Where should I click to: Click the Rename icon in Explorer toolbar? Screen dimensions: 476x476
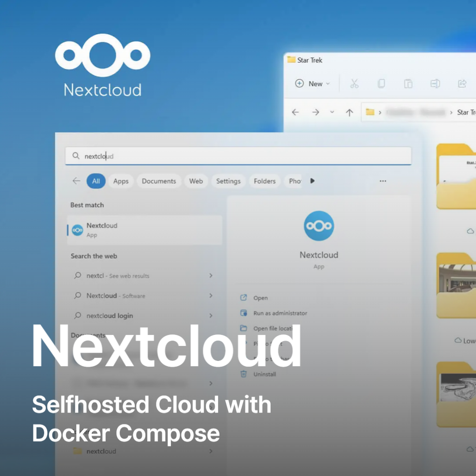(x=435, y=83)
